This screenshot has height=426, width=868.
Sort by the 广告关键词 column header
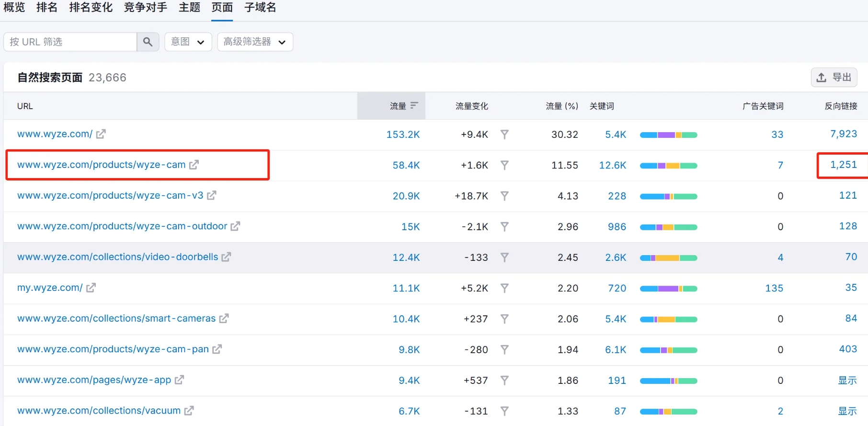[x=763, y=106]
